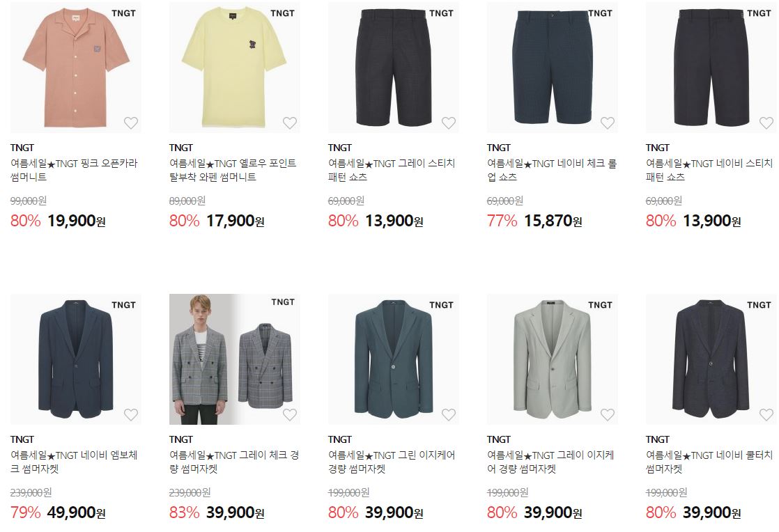Wishlist the light gray easy-care jacket

pyautogui.click(x=608, y=414)
